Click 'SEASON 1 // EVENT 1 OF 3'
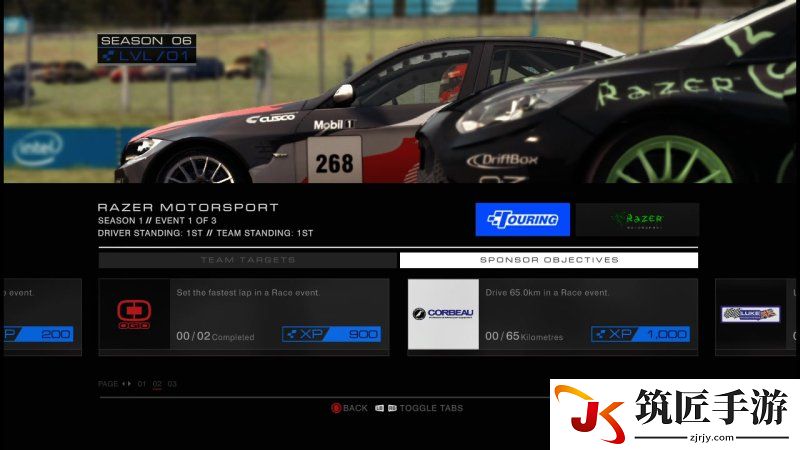The width and height of the screenshot is (800, 450). click(x=157, y=220)
